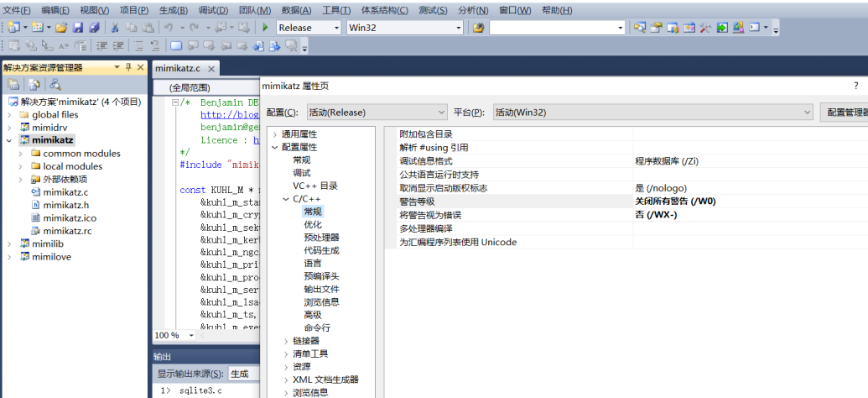Toggle a bookmark with the blue rectangle icon
The image size is (868, 398).
(176, 46)
